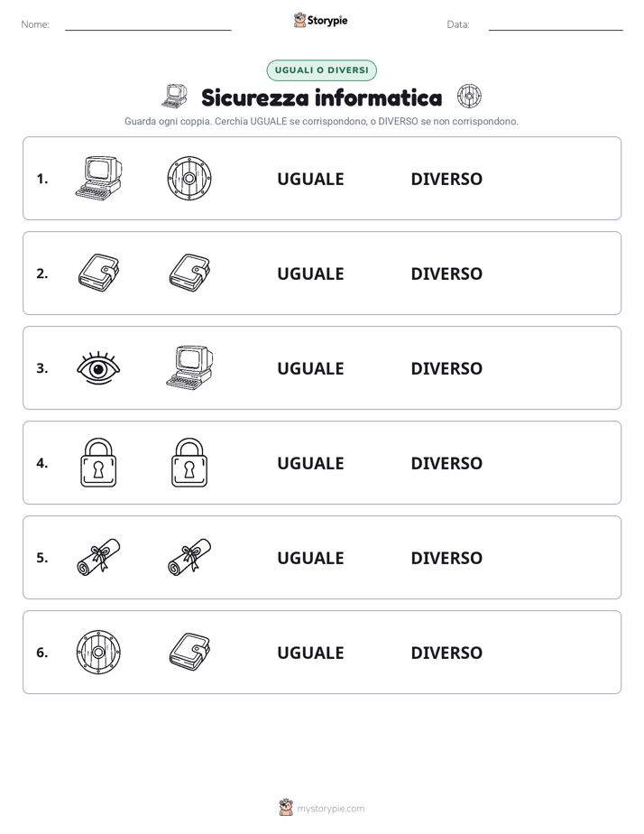
Task: Select UGUALE for row 2
Action: [310, 273]
